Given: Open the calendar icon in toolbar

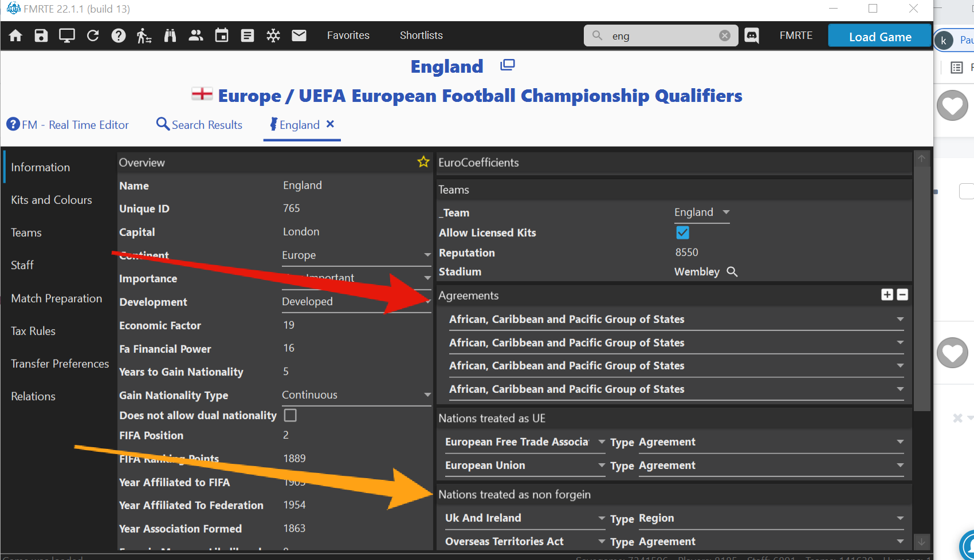Looking at the screenshot, I should pos(222,36).
